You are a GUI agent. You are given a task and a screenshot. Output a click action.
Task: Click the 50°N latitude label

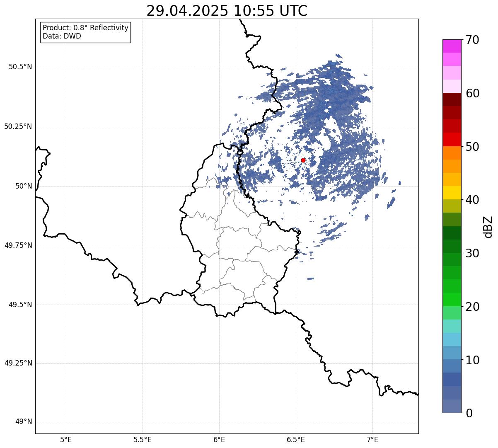(x=24, y=186)
